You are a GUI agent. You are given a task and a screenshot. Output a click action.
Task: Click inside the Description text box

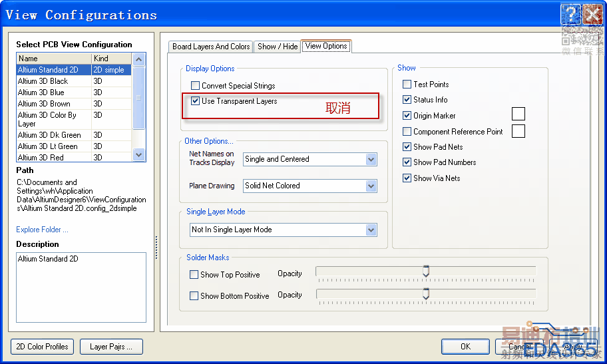point(81,287)
